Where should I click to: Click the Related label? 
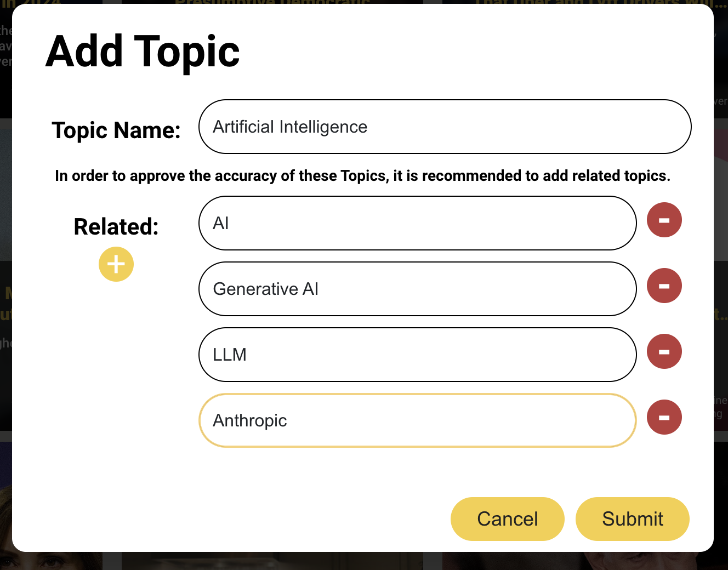[116, 227]
